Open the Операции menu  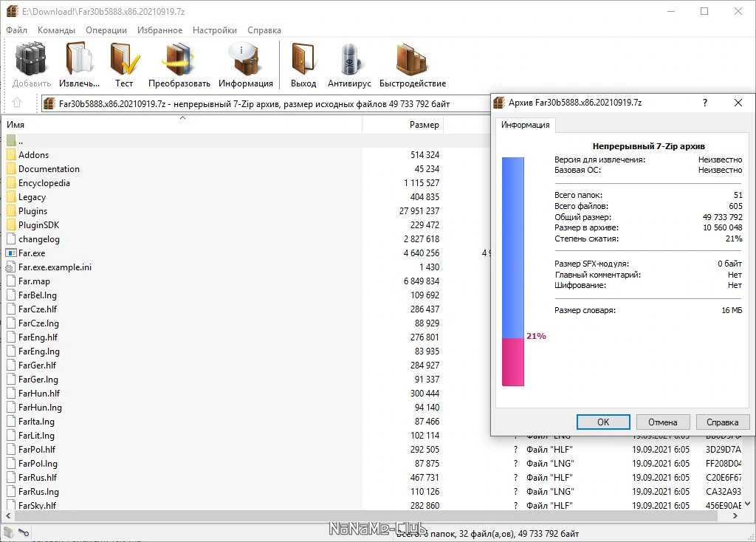click(x=106, y=30)
